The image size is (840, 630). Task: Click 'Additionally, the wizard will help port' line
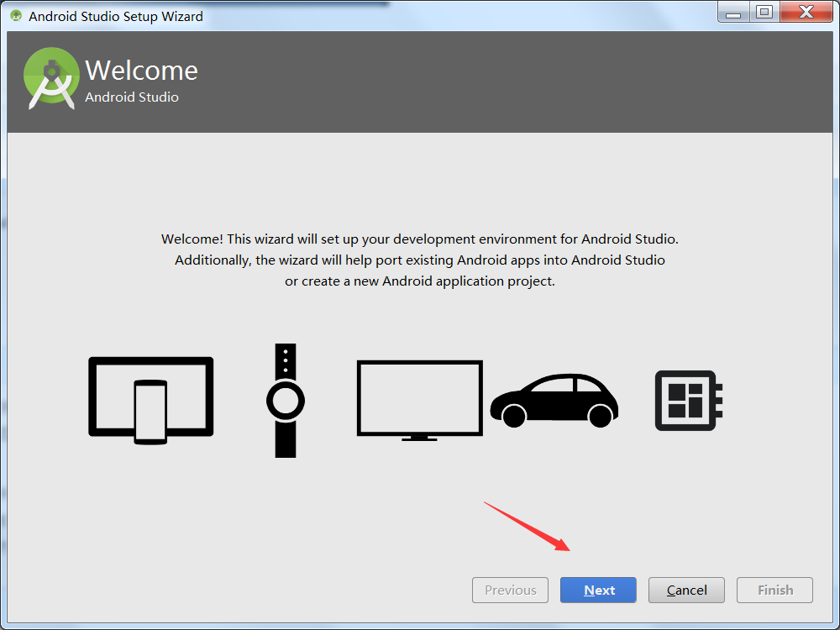coord(420,260)
